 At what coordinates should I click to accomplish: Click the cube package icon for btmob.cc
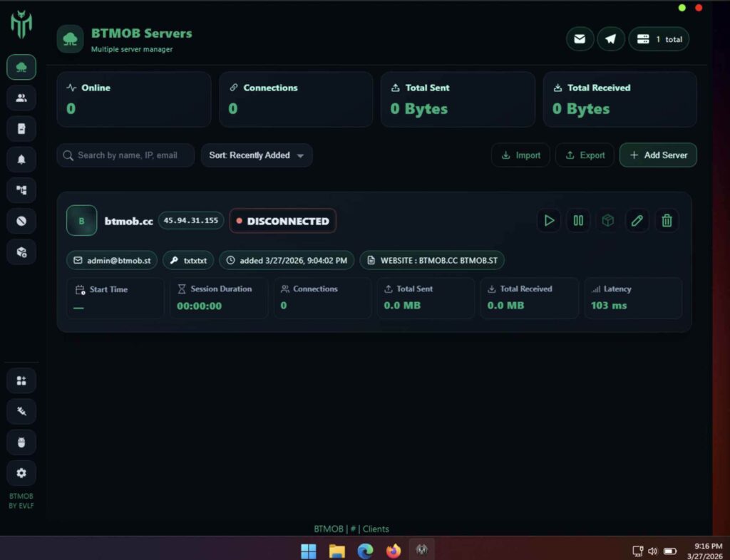(607, 220)
